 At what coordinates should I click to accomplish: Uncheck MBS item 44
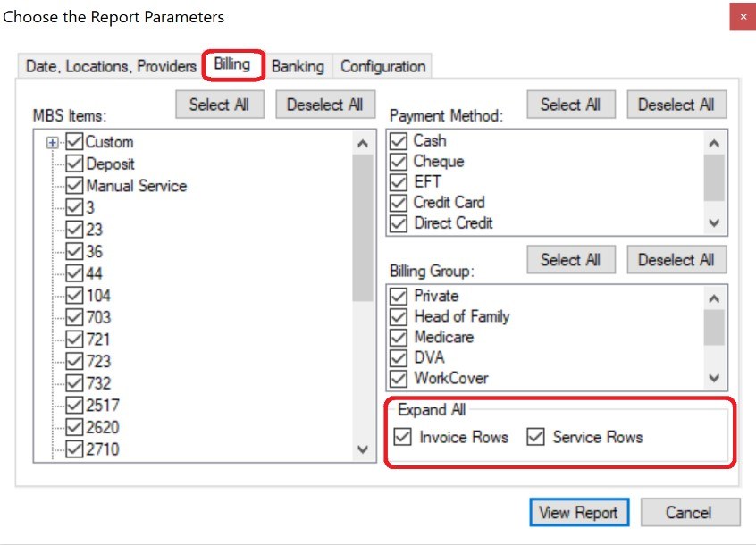point(74,273)
